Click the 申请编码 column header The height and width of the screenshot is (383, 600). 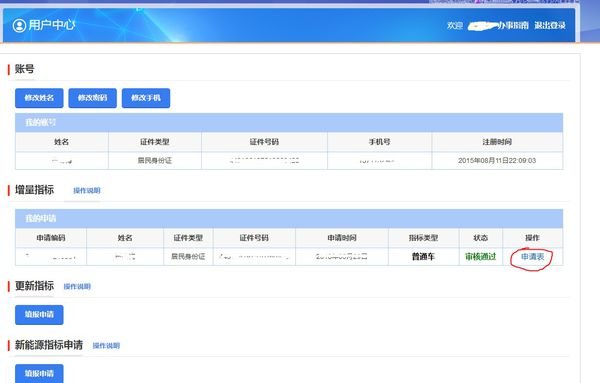51,238
